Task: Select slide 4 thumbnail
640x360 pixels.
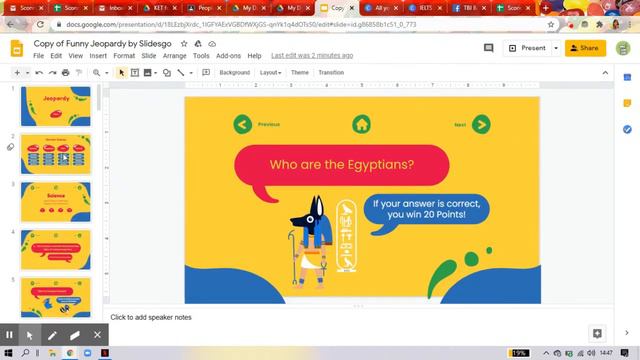Action: (56, 250)
